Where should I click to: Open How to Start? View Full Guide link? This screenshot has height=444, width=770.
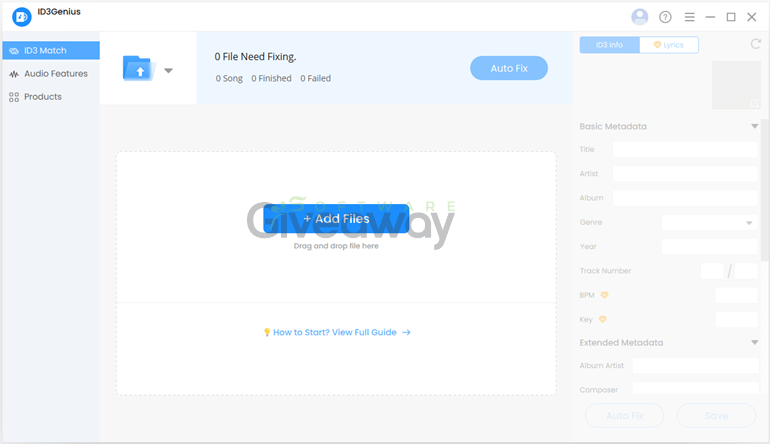pyautogui.click(x=337, y=333)
